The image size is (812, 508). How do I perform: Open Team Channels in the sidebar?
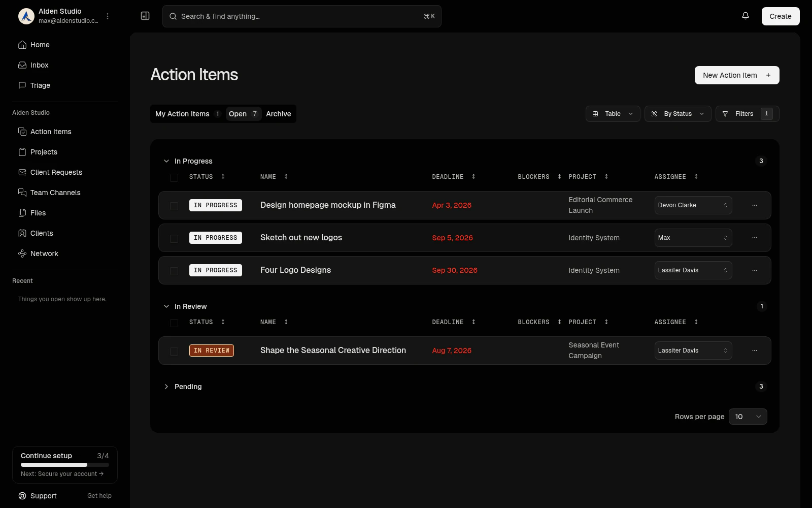65,193
